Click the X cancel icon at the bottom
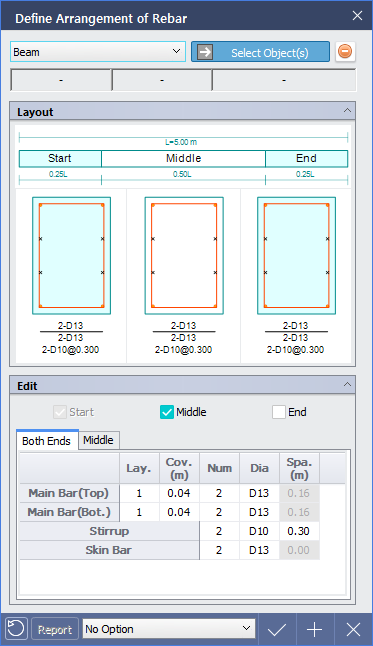The height and width of the screenshot is (646, 373). [353, 630]
